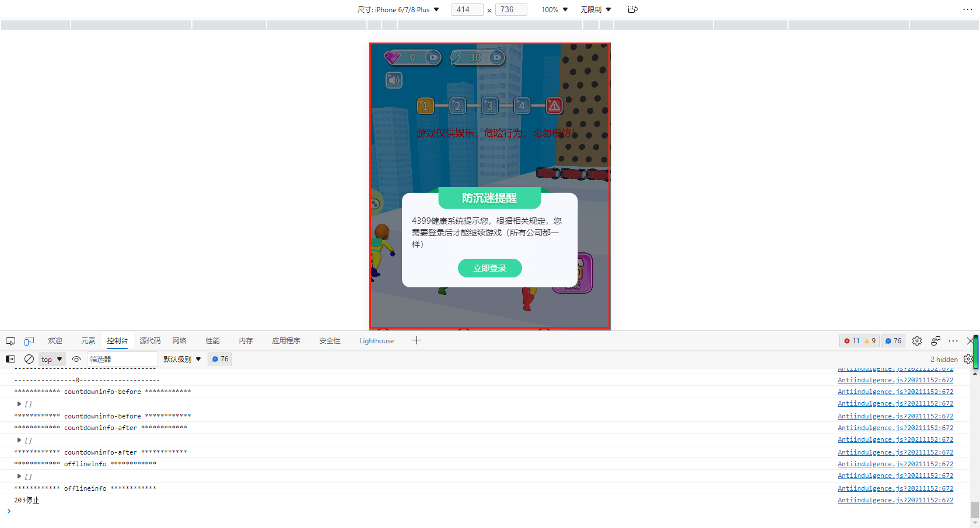Open the iPhone 6/7/8 Plus size dropdown
This screenshot has width=980, height=528.
[398, 9]
